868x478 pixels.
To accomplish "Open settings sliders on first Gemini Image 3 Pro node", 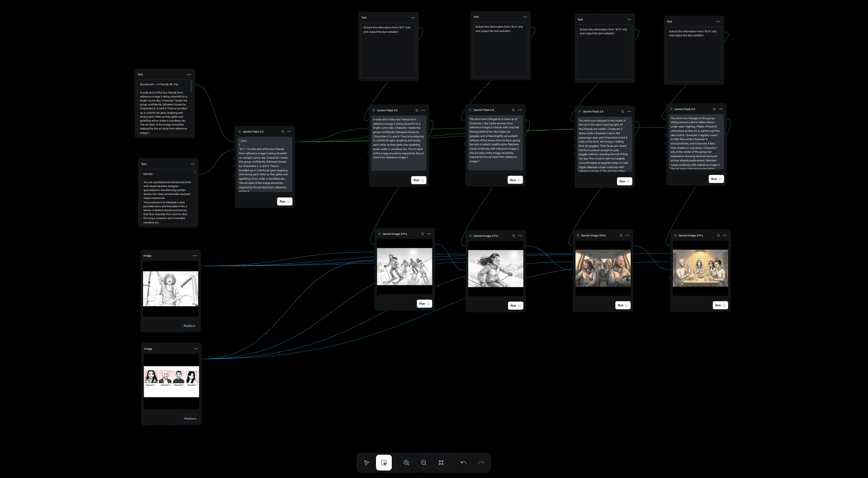I will click(423, 234).
